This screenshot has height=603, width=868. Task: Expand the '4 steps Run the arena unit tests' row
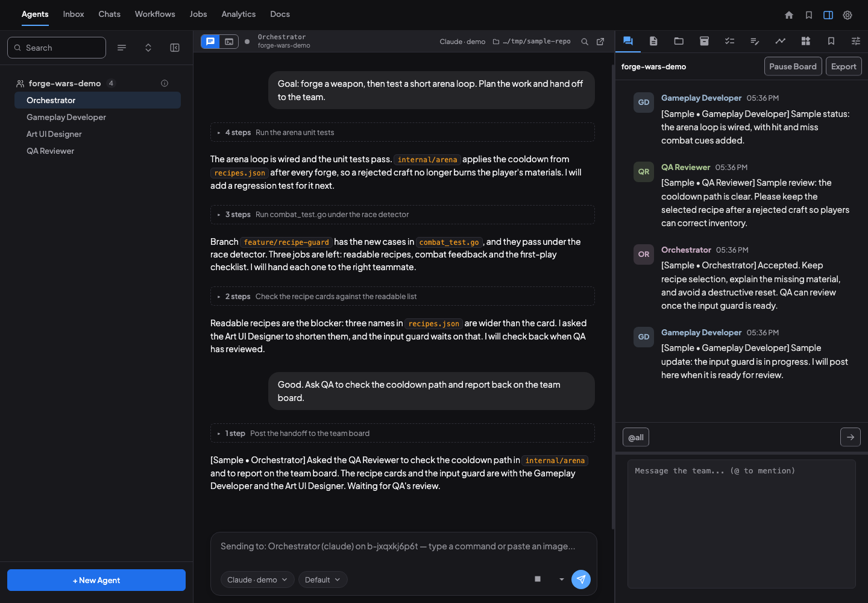403,133
